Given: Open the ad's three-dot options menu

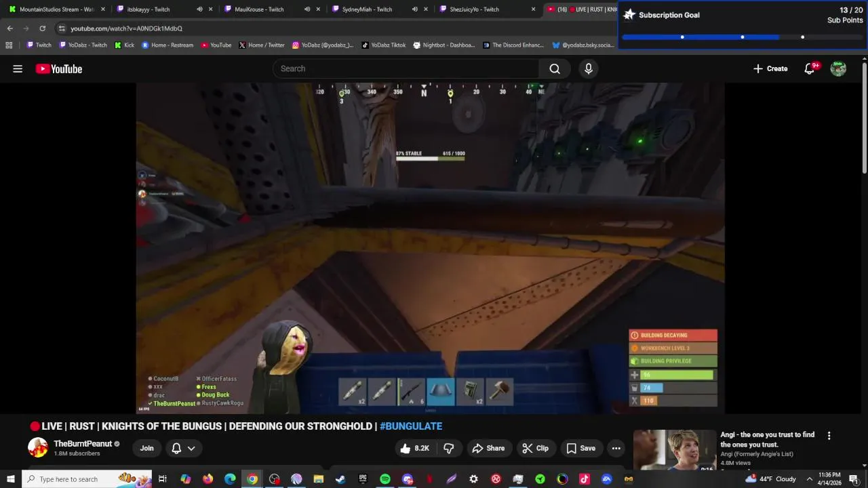Looking at the screenshot, I should pyautogui.click(x=829, y=436).
